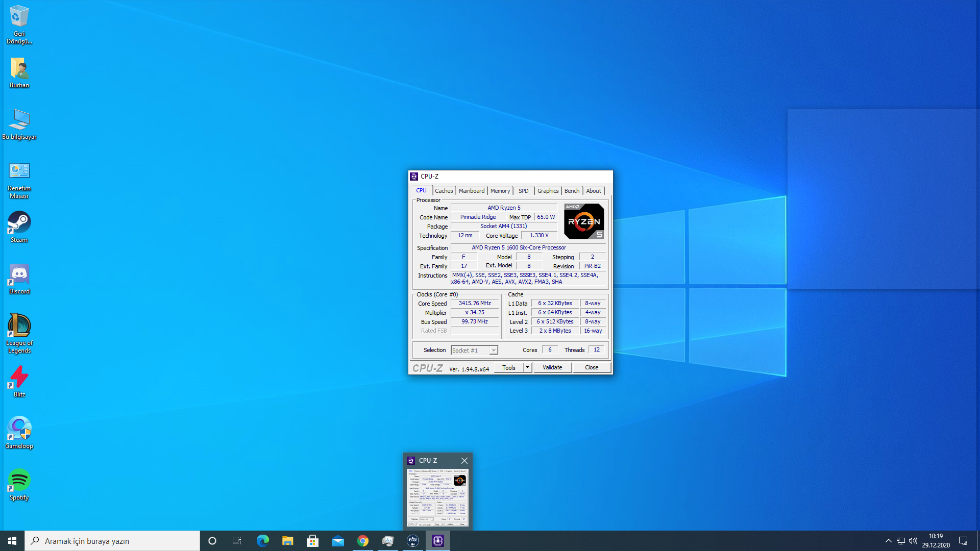Switch to the Bench tab
Image resolution: width=980 pixels, height=551 pixels.
tap(572, 191)
